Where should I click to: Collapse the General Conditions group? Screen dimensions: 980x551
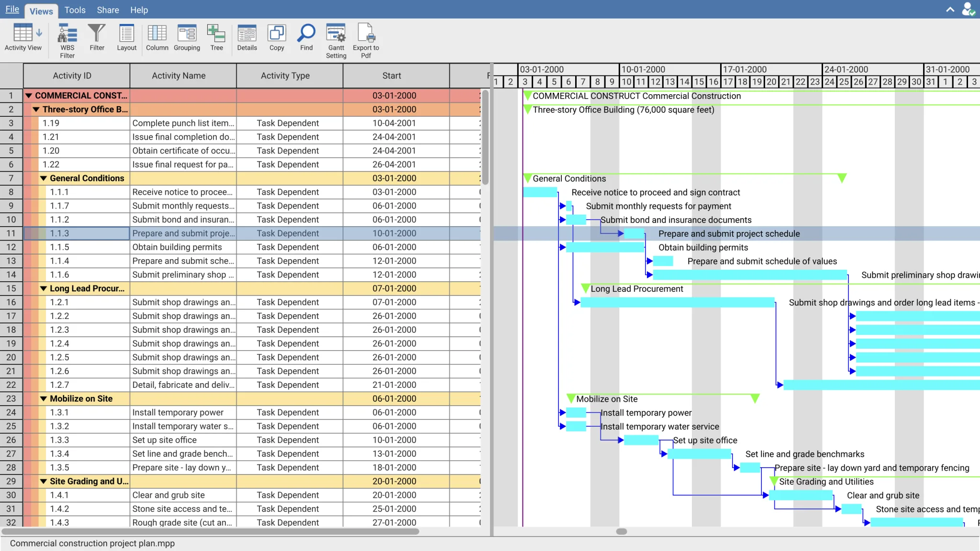[44, 178]
